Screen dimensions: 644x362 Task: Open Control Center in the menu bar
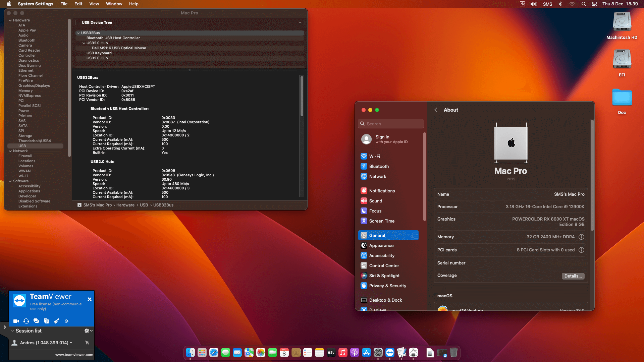click(x=594, y=4)
